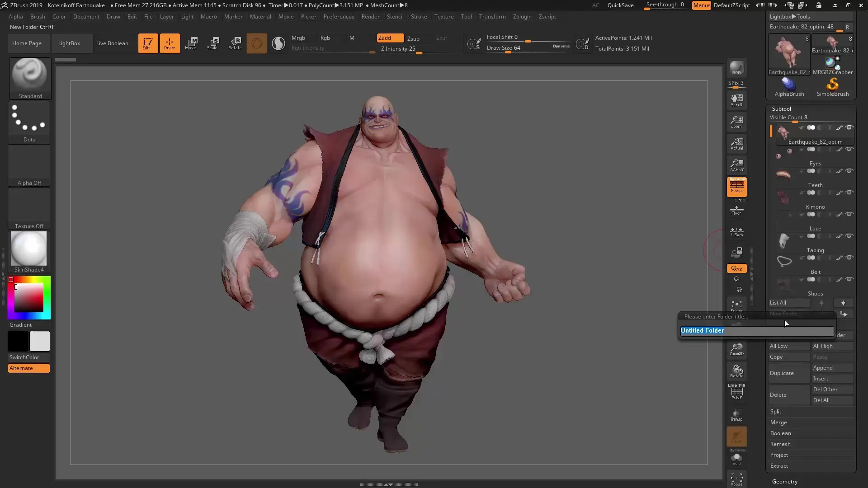Activate the Rotate tool in top toolbar
This screenshot has height=488, width=868.
(x=235, y=43)
